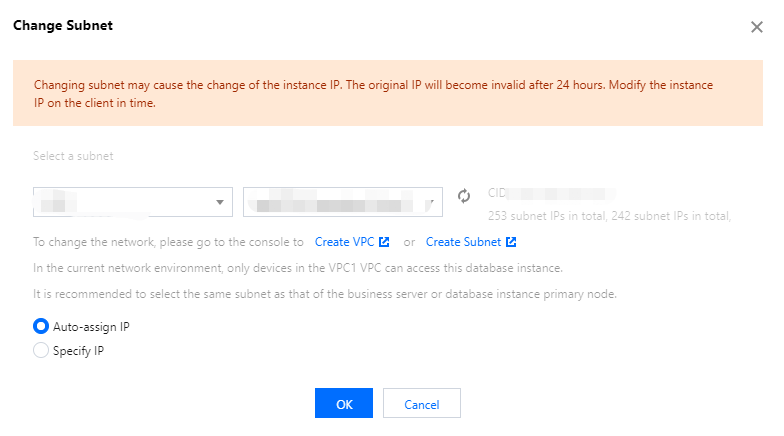
Task: Close the Change Subnet dialog
Action: click(756, 27)
